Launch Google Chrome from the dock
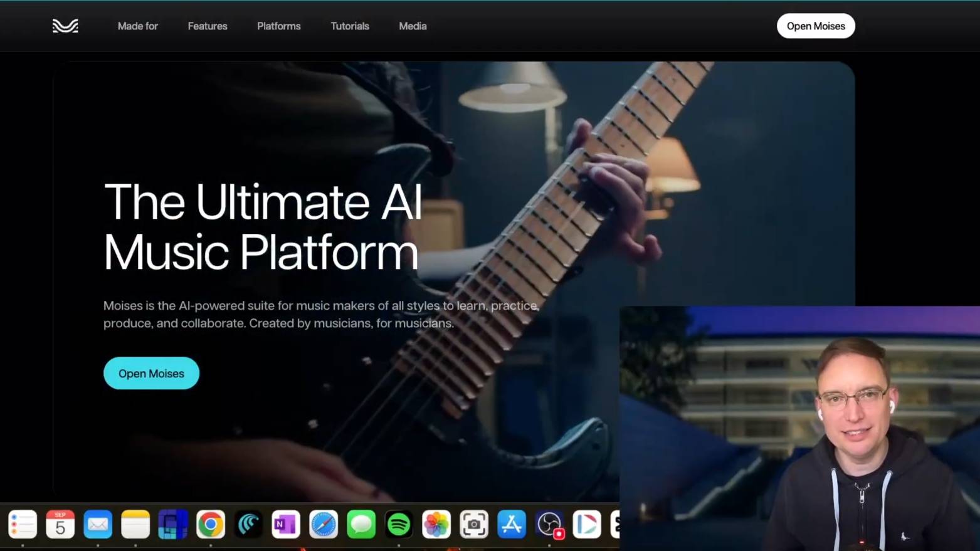Screen dimensions: 980x551 (x=211, y=524)
